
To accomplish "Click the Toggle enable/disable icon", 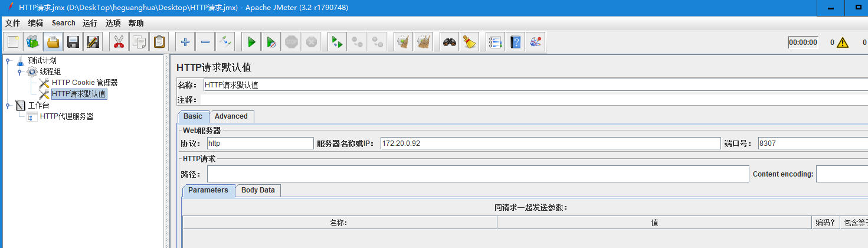I will click(x=225, y=42).
